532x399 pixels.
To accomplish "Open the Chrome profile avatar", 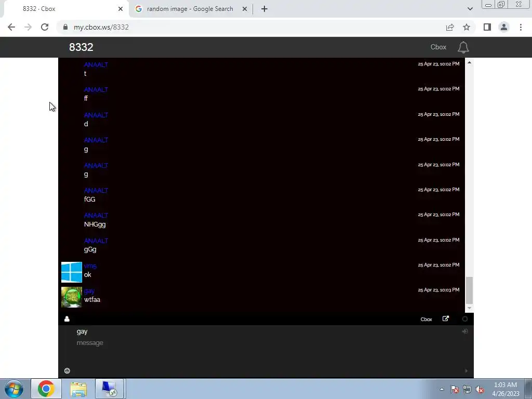I will coord(504,27).
